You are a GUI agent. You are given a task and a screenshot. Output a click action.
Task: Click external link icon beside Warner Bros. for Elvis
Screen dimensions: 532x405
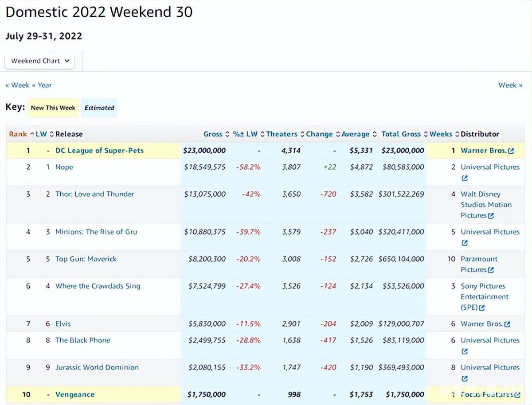(x=507, y=324)
